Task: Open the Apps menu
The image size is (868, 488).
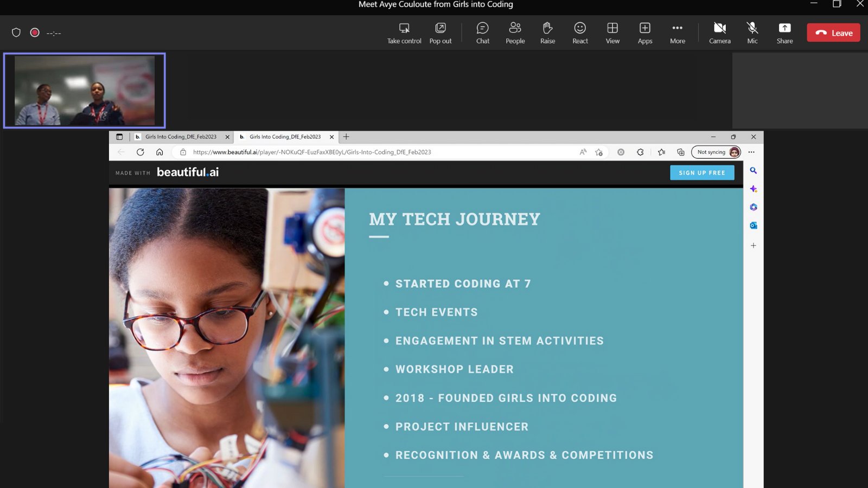Action: click(x=645, y=33)
